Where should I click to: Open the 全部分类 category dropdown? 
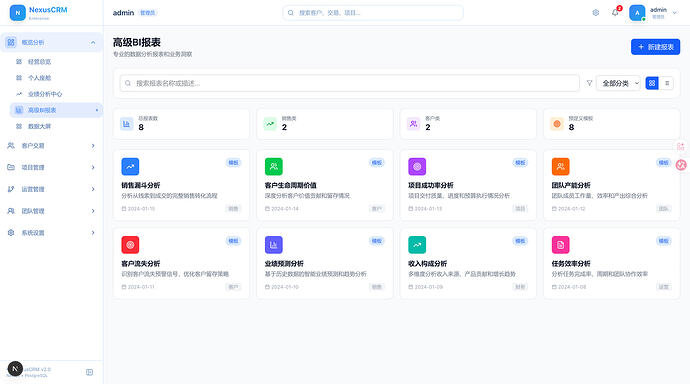pyautogui.click(x=618, y=83)
